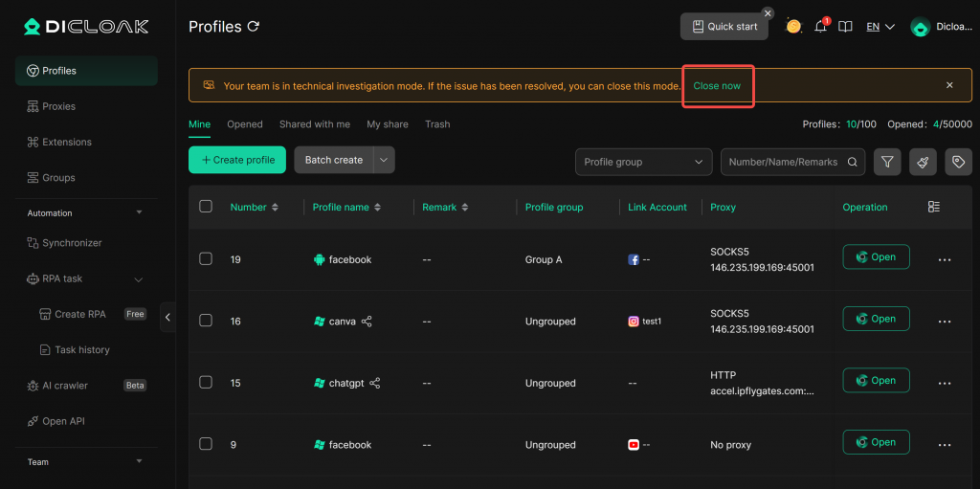Go to the Trash tab
The width and height of the screenshot is (980, 489).
437,124
